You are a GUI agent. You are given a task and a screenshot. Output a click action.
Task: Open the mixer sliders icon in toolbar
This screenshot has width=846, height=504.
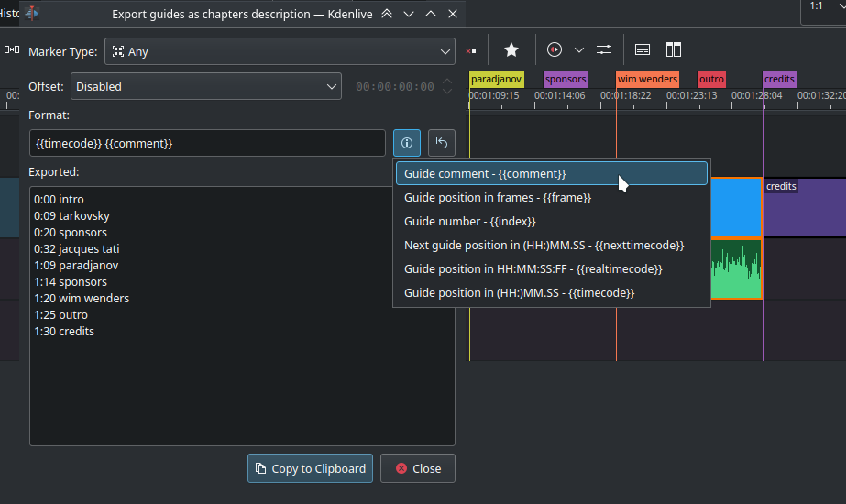[604, 50]
